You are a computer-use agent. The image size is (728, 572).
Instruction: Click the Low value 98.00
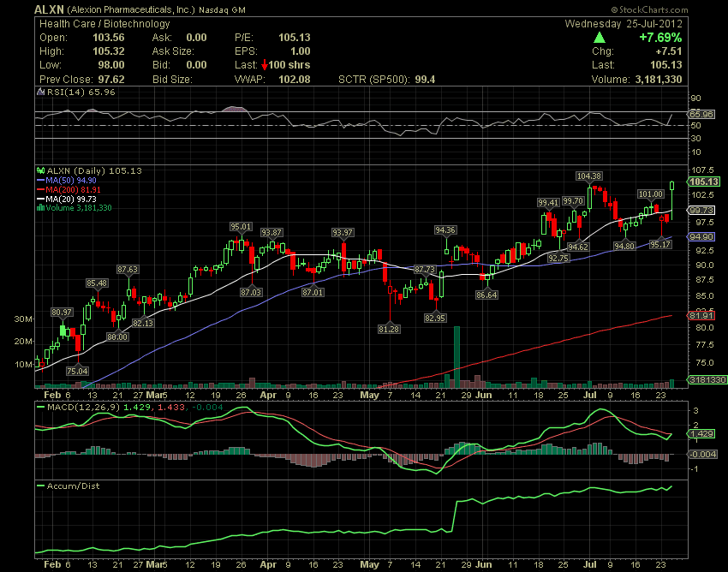111,65
